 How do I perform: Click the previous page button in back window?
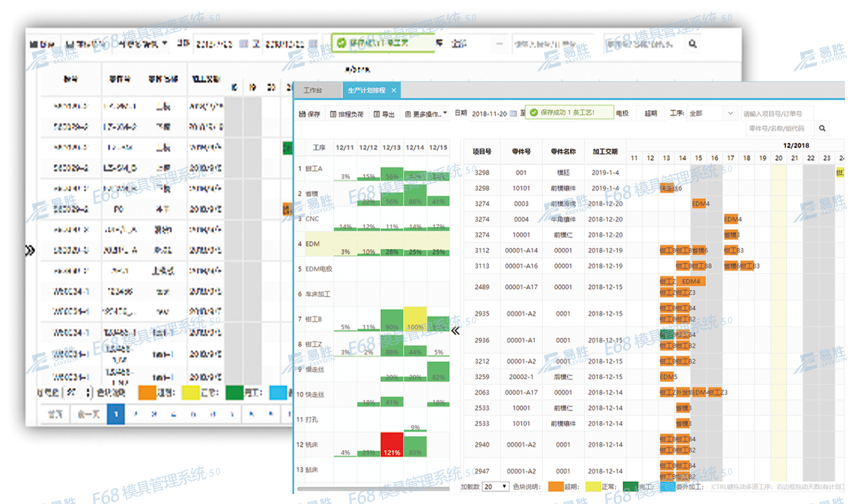click(x=88, y=414)
